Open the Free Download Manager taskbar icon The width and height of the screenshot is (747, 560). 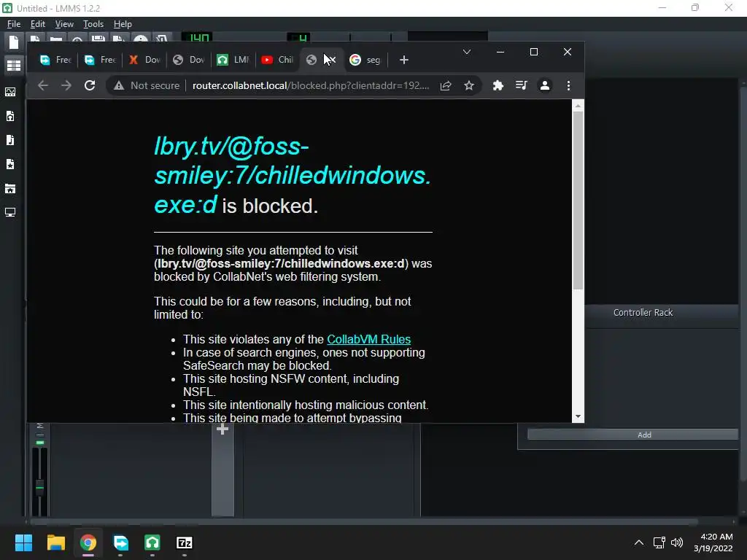(x=120, y=542)
